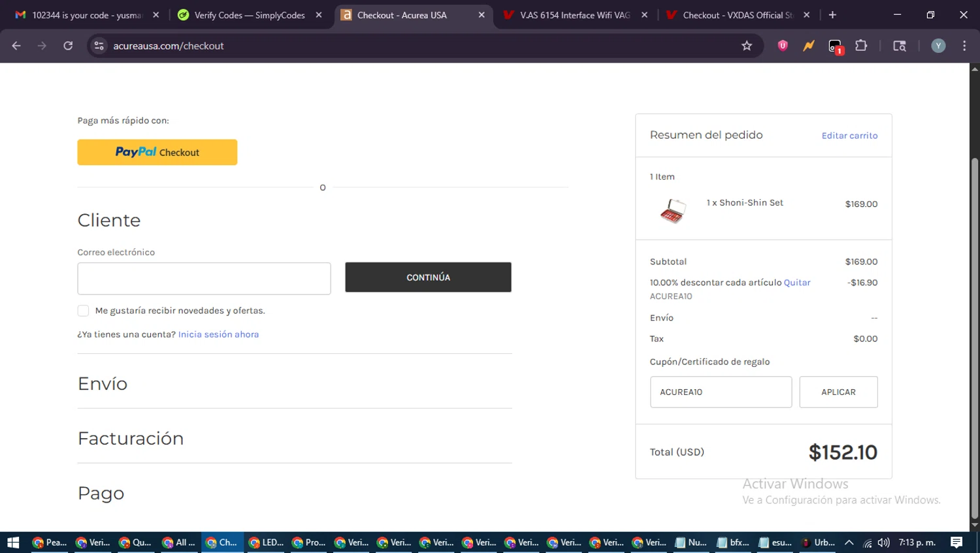980x553 pixels.
Task: Open the Extensions puzzle-piece menu
Action: pos(861,46)
